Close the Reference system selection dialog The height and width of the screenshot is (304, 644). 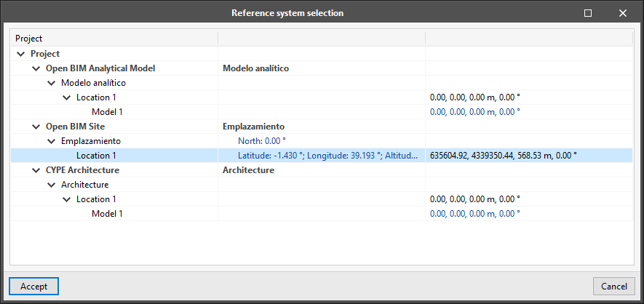point(623,13)
